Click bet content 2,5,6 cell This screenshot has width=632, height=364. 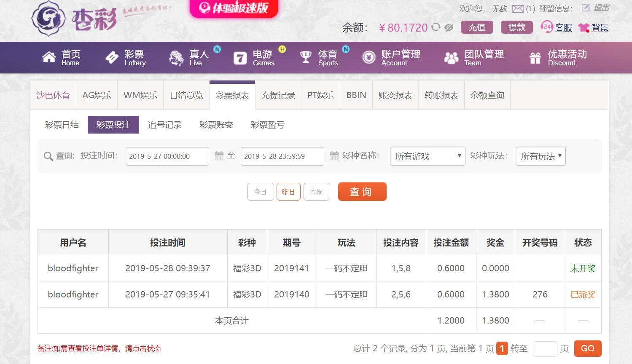point(401,294)
